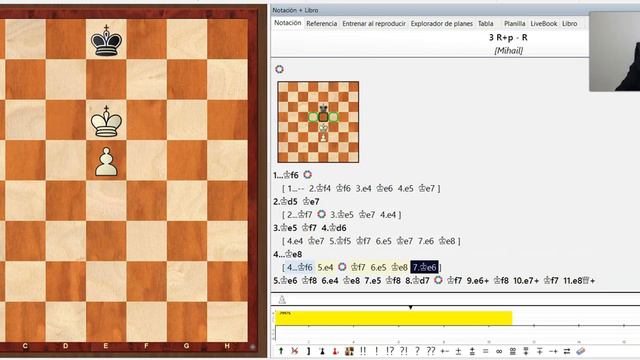Jump to main-line move 5.Ke6
This screenshot has width=640, height=360.
pos(285,281)
